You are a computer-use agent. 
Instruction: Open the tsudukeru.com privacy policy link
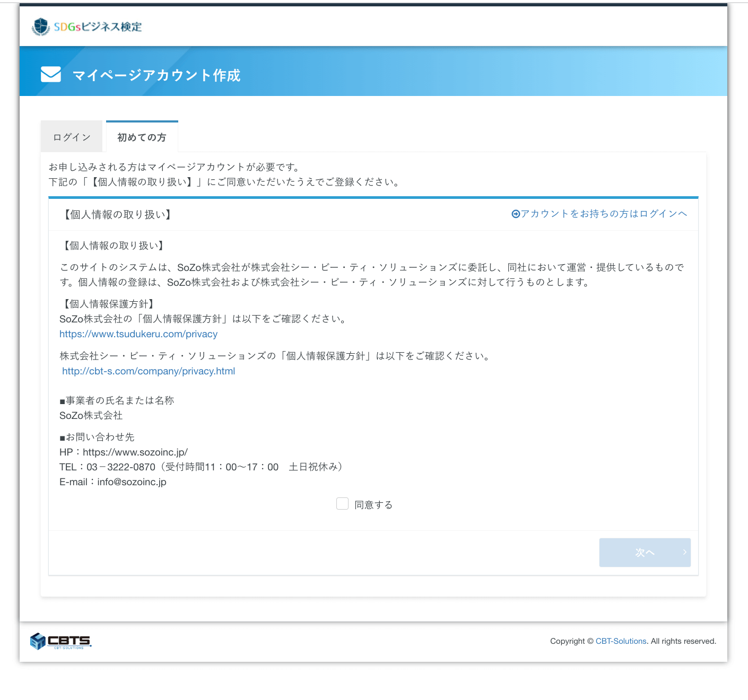pyautogui.click(x=138, y=334)
